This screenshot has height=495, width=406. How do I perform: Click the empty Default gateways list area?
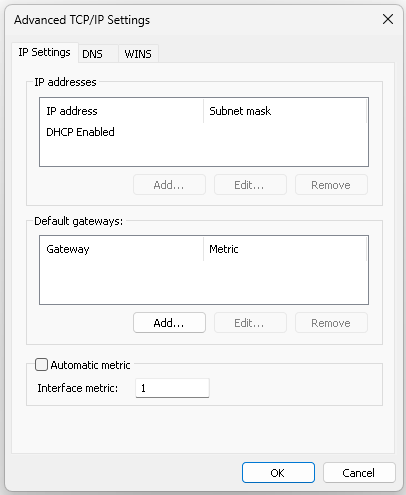point(204,282)
